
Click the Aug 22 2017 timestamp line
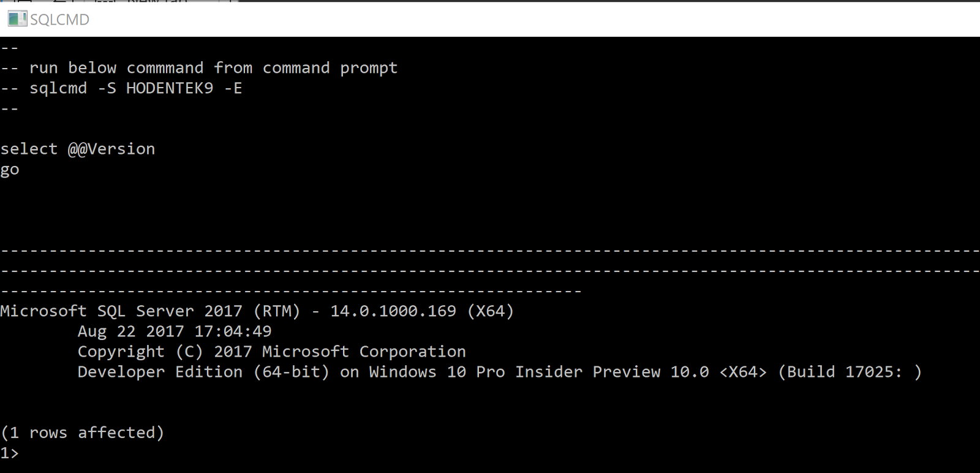point(175,331)
